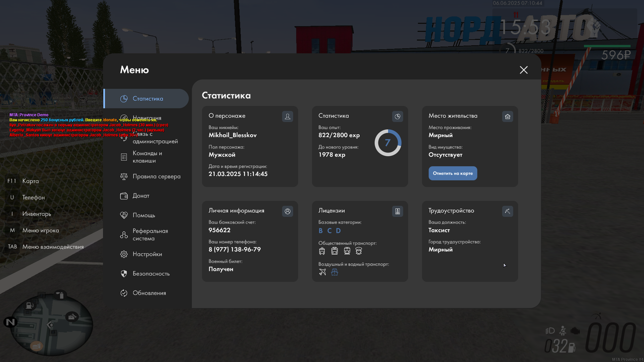The image size is (644, 362).
Task: Click the profile icon in Личная информация card
Action: 287,211
